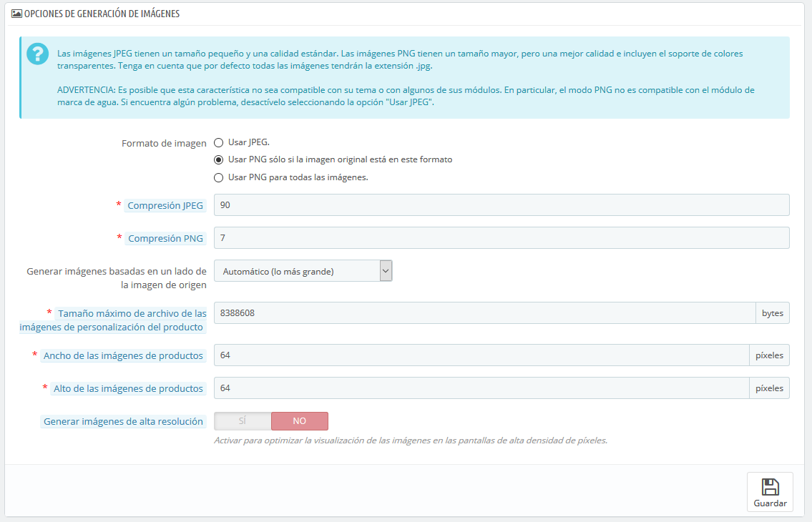Click the Opciones de generación de imágenes heading
This screenshot has height=522, width=812.
(x=102, y=14)
